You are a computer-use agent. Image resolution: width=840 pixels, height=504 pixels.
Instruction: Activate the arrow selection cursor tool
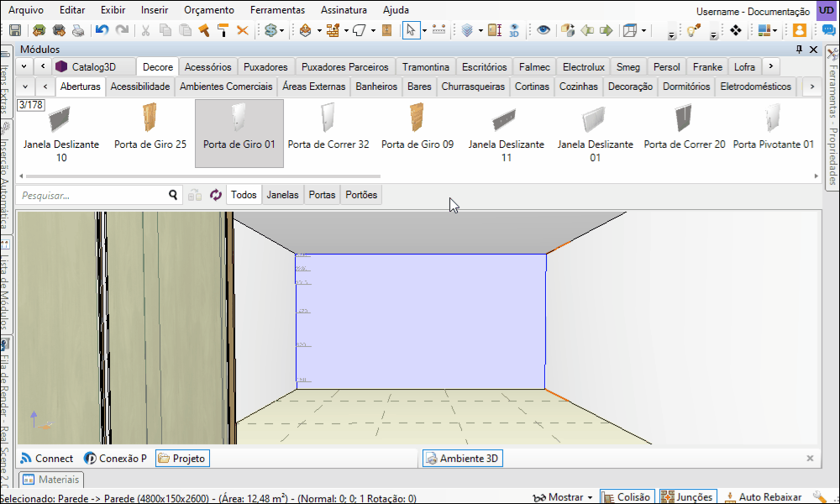[411, 30]
